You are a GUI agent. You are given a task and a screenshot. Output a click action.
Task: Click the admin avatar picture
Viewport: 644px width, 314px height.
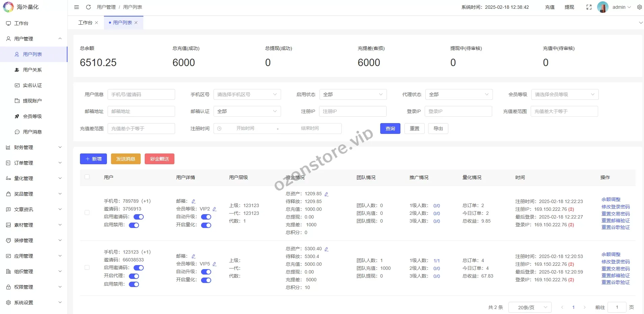point(603,7)
